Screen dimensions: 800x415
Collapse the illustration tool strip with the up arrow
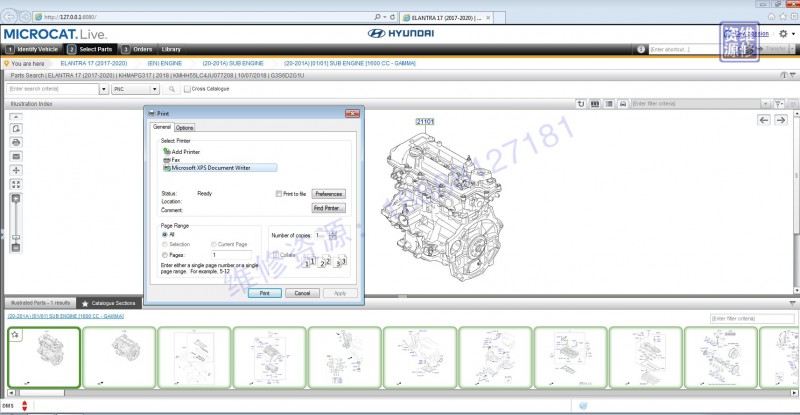[16, 117]
